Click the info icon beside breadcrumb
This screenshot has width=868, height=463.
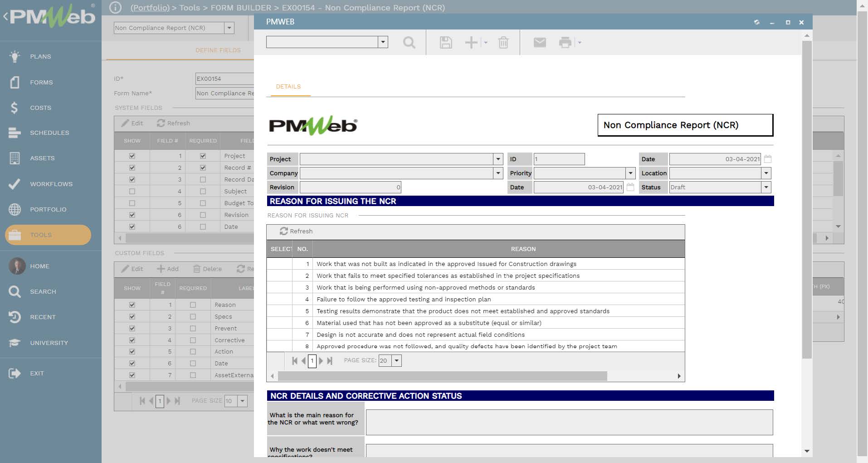tap(116, 7)
